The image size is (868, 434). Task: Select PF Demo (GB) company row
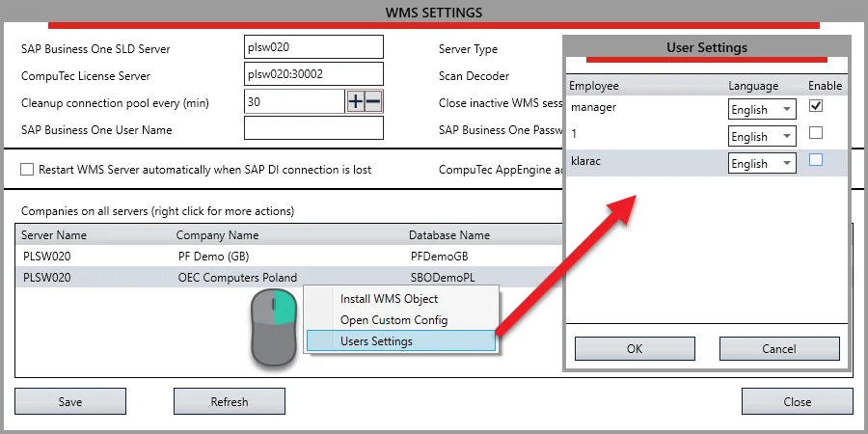pos(287,257)
